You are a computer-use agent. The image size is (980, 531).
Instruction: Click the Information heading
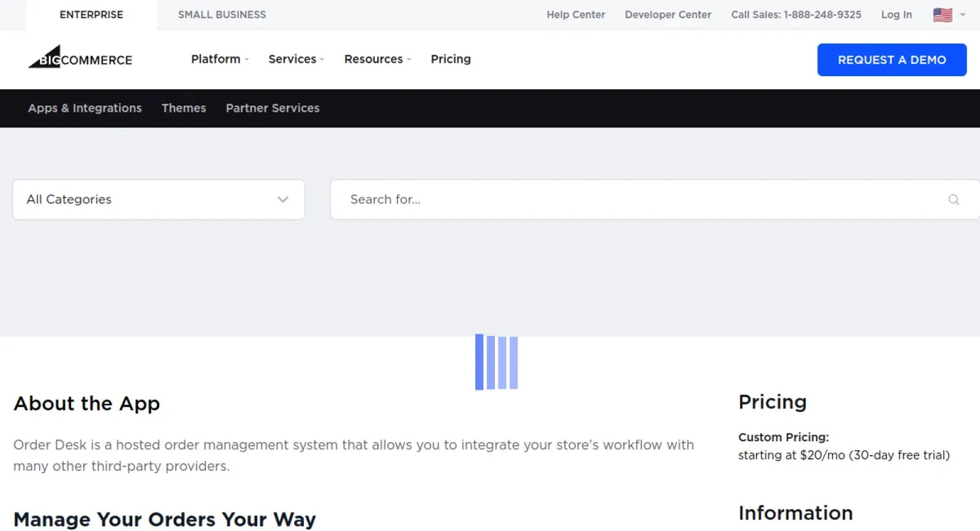point(795,513)
